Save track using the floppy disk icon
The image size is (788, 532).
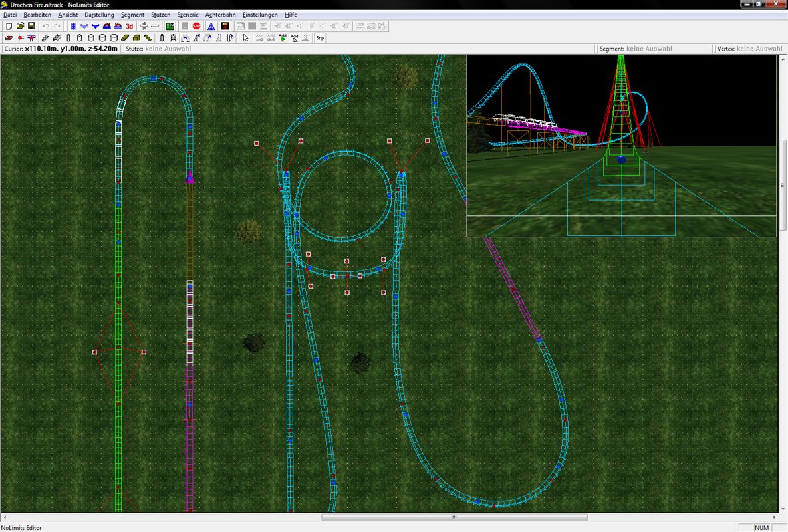coord(31,26)
